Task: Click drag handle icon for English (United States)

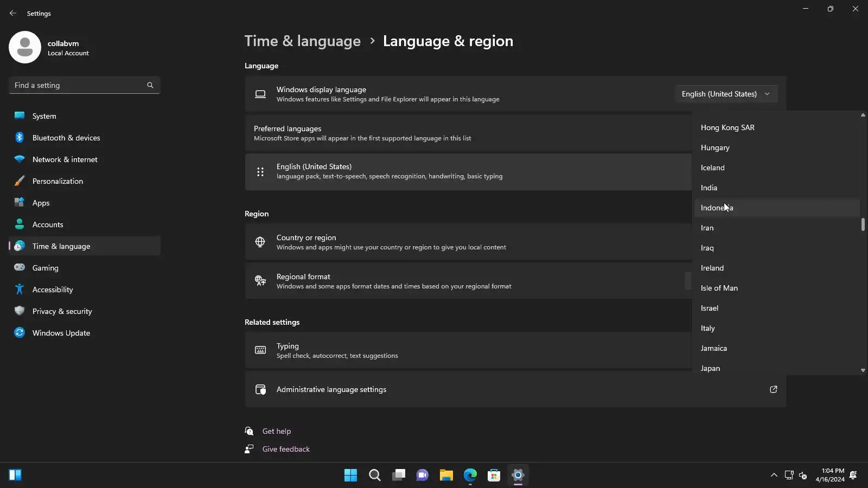Action: tap(260, 172)
